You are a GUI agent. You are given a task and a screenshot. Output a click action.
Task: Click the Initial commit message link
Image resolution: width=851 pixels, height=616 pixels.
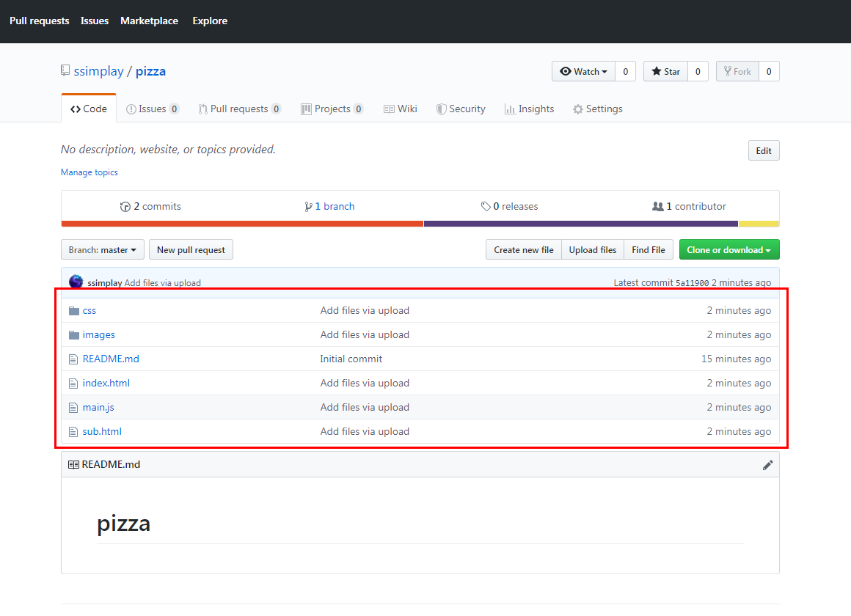[351, 359]
